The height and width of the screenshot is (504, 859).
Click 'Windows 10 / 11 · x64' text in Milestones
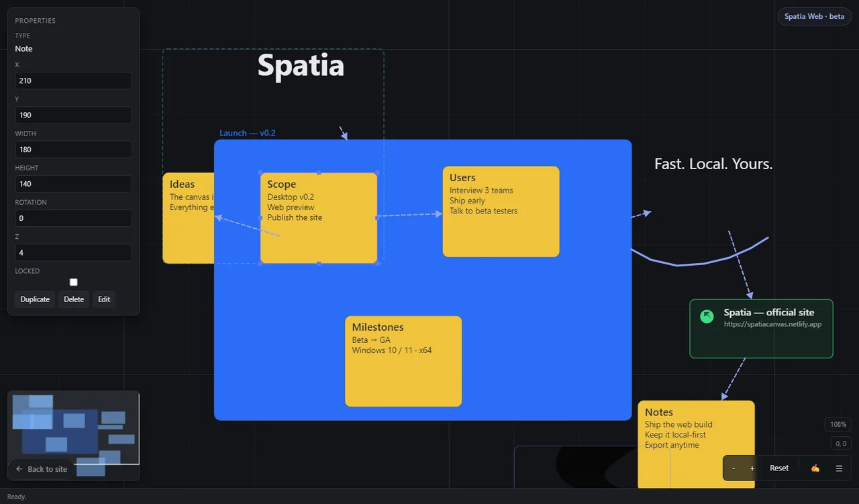[392, 350]
